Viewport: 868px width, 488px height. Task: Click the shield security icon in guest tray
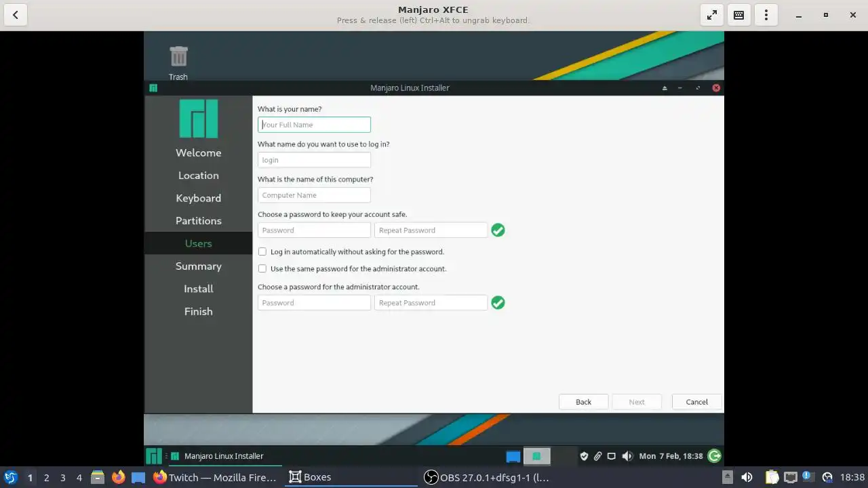pyautogui.click(x=584, y=456)
